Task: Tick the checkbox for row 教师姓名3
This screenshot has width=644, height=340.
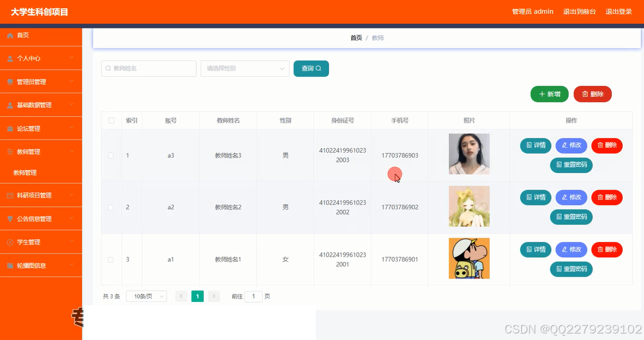Action: point(111,155)
